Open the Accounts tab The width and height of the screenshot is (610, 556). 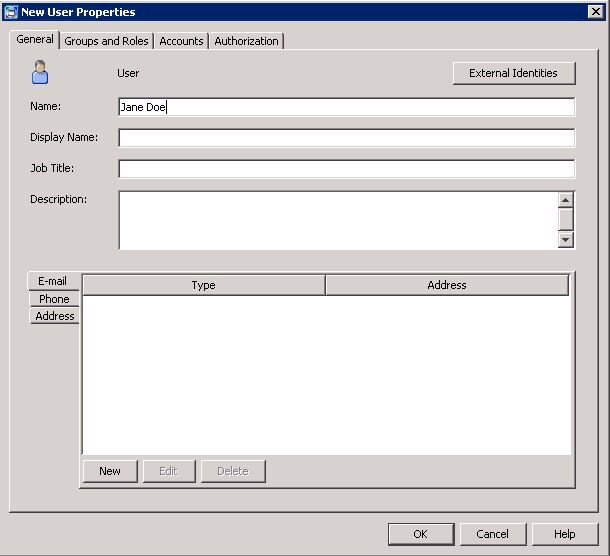pyautogui.click(x=181, y=41)
